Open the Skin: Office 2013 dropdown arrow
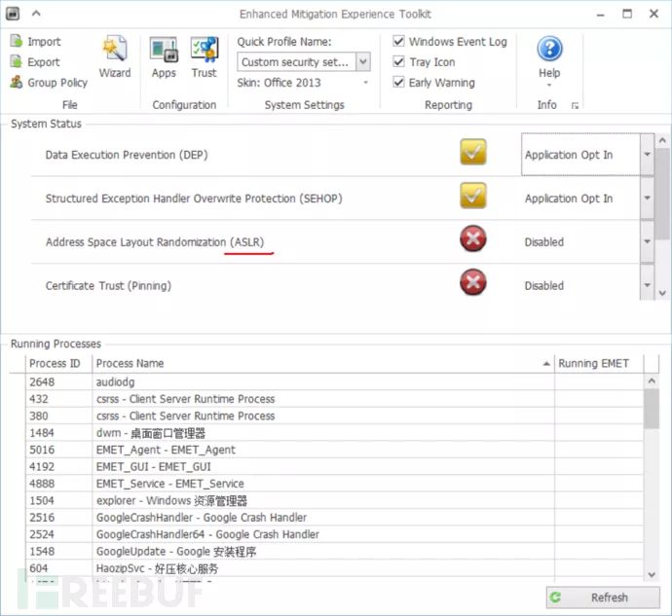Viewport: 672px width, 616px height. click(x=365, y=83)
